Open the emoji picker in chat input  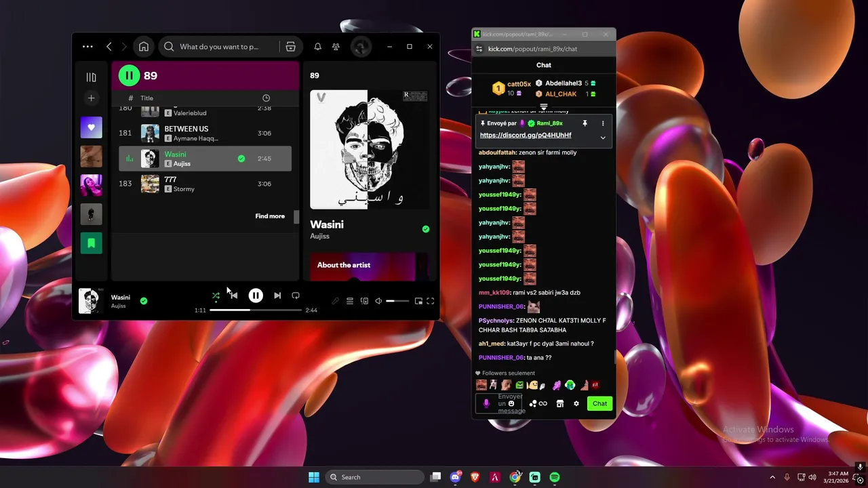(x=511, y=403)
